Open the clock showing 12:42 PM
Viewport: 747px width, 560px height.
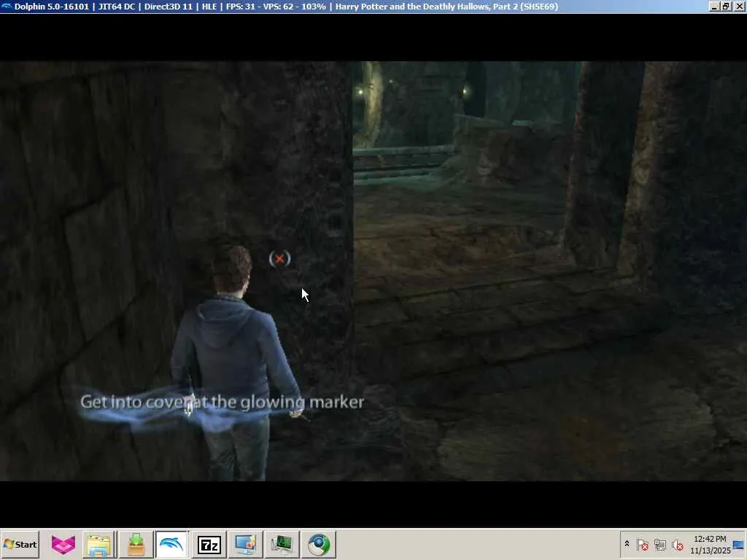[710, 544]
